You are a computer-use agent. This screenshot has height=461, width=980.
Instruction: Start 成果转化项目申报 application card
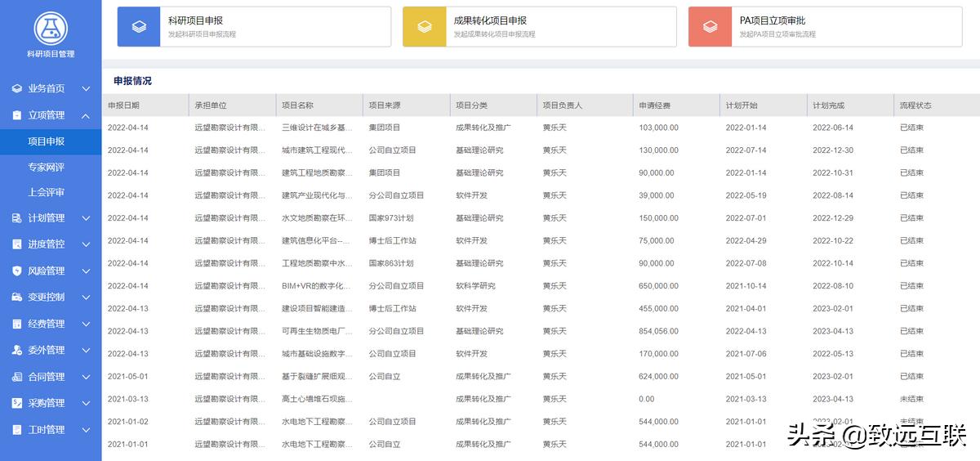coord(540,27)
